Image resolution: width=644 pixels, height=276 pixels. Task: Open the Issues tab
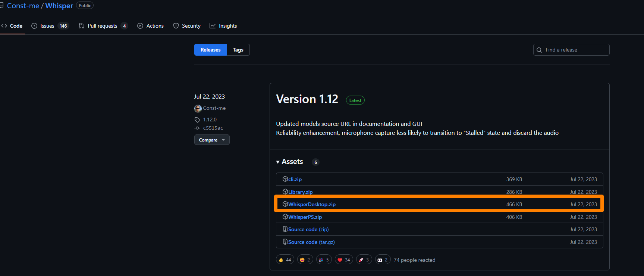[47, 26]
